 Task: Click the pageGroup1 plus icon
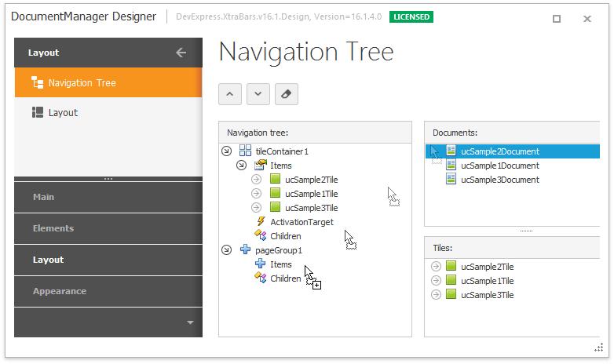tap(245, 249)
